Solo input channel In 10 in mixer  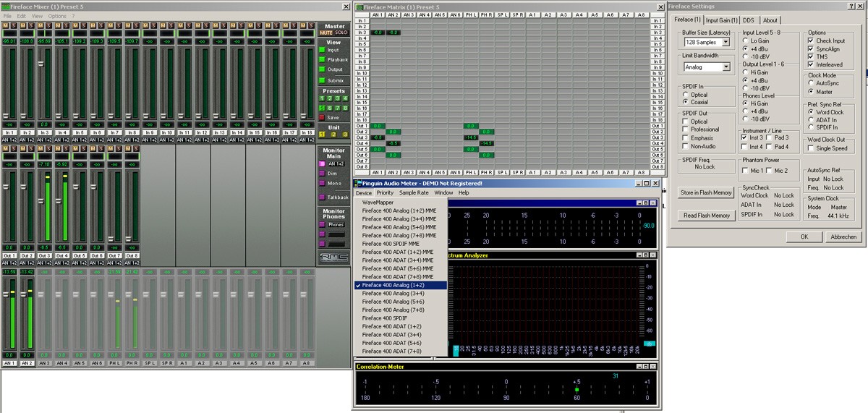coord(171,25)
